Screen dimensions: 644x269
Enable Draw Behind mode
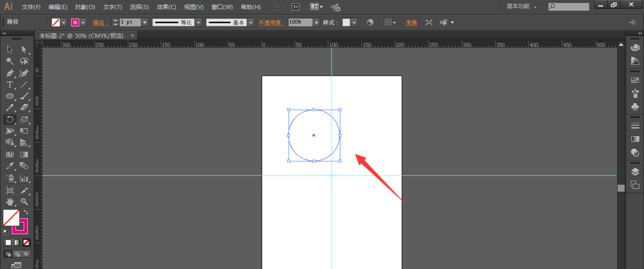click(x=17, y=254)
